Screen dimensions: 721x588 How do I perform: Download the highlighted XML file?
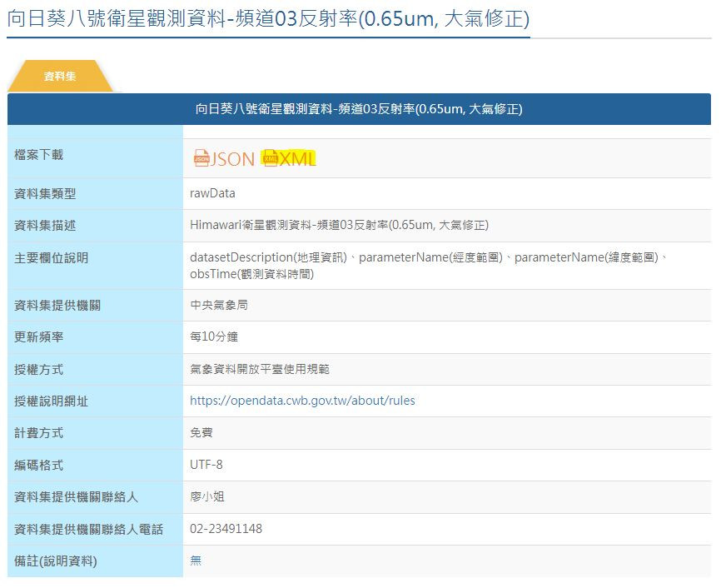click(289, 159)
